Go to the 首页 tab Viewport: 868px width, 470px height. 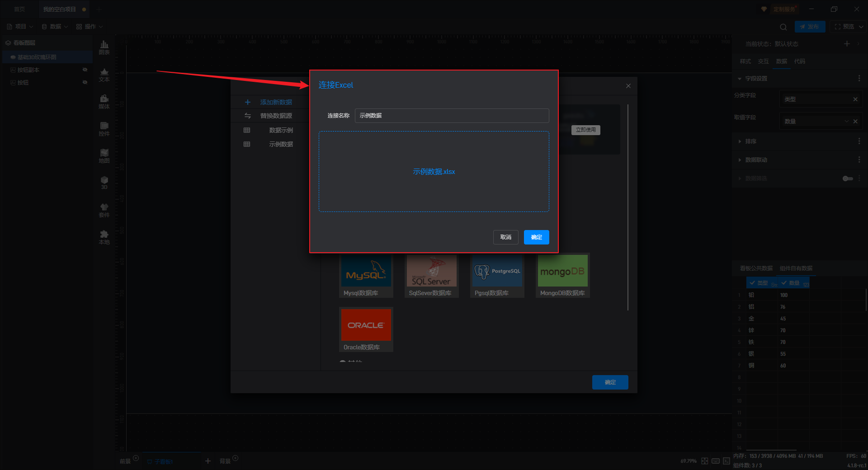pyautogui.click(x=19, y=9)
